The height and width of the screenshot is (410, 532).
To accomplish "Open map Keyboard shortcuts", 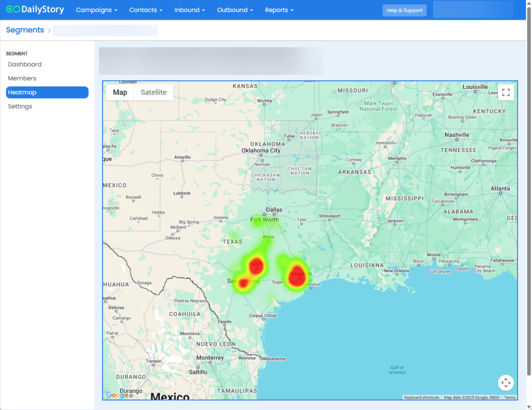I will 421,398.
